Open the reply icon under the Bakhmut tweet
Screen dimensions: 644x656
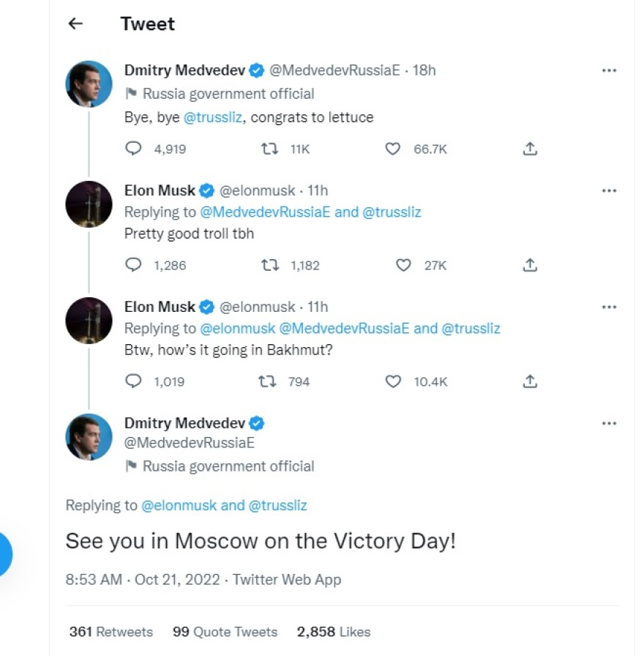click(133, 381)
